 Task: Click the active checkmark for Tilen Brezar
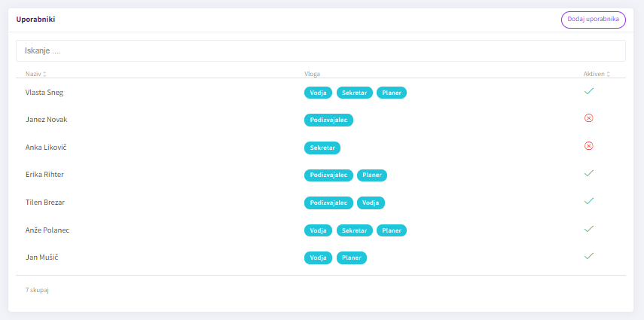[x=588, y=201]
